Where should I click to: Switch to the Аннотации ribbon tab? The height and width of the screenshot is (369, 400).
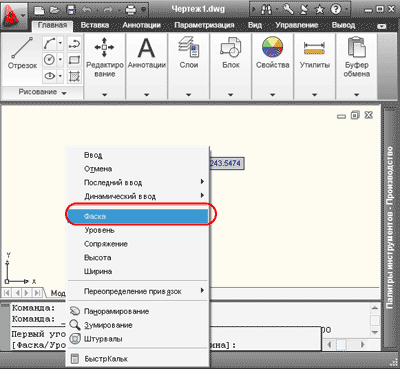[x=141, y=25]
